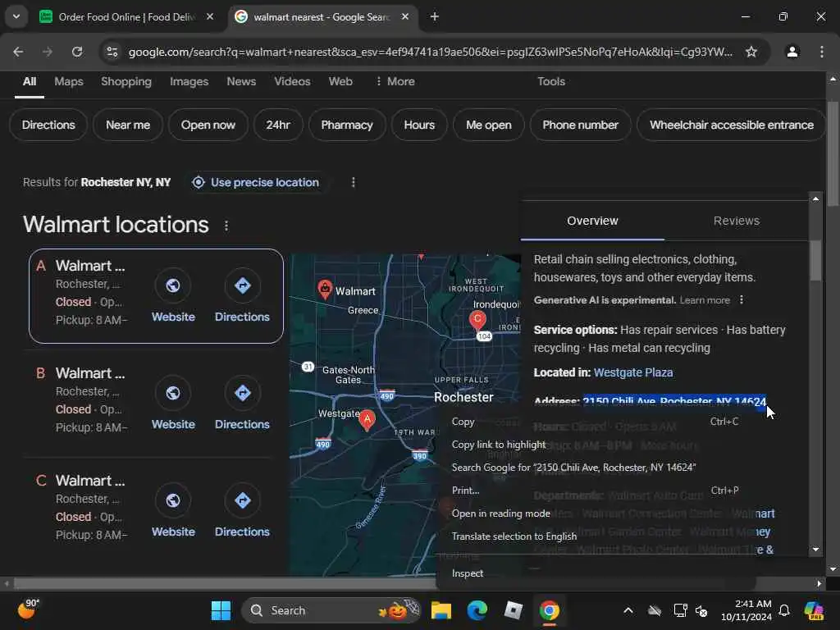Select the Videos search tab
This screenshot has height=630, width=840.
(292, 81)
